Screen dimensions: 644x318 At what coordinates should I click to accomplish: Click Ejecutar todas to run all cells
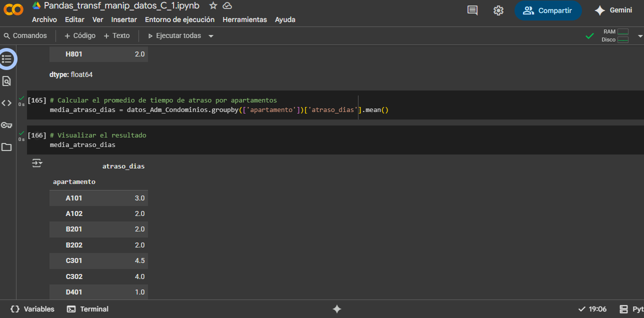(174, 35)
